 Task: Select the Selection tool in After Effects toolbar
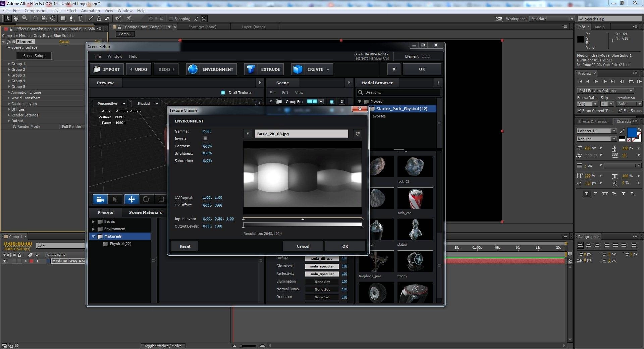(8, 18)
